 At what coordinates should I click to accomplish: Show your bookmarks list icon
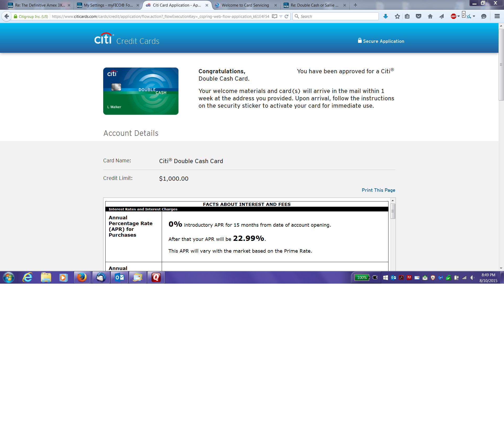[x=407, y=16]
